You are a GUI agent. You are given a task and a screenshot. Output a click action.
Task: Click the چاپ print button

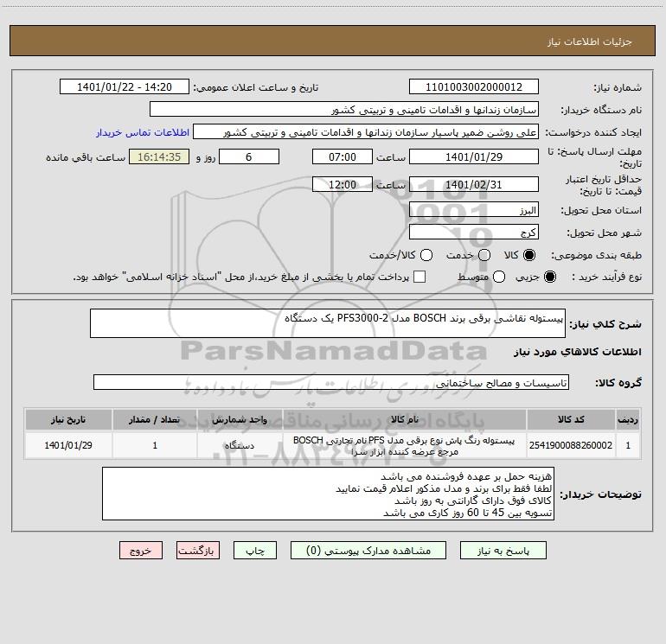pyautogui.click(x=255, y=551)
